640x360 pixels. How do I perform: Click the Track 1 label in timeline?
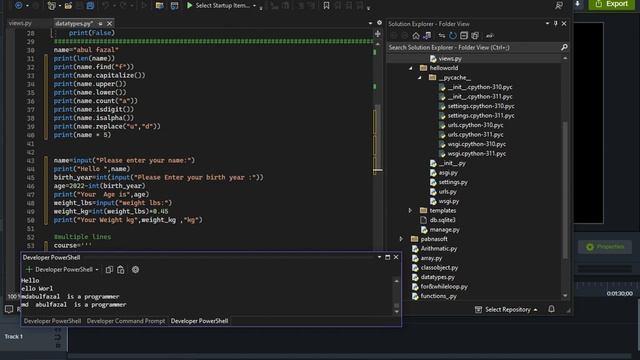click(14, 336)
